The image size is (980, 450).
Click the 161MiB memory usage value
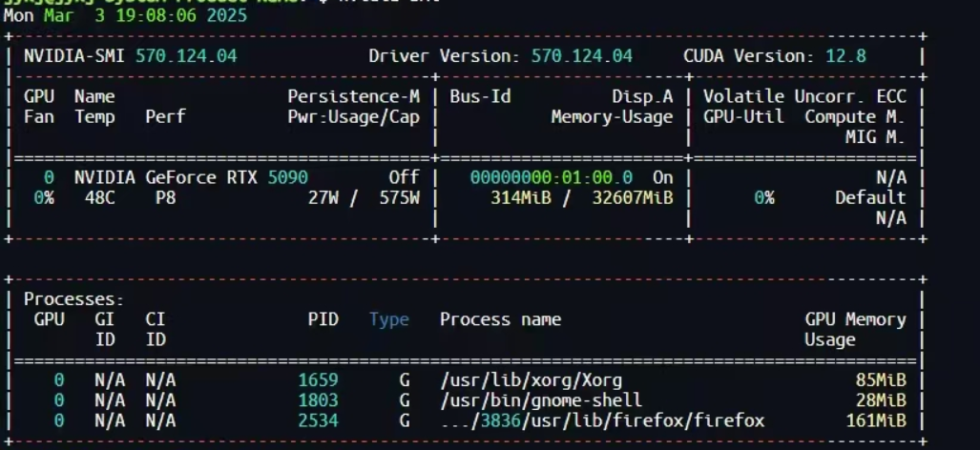[876, 420]
